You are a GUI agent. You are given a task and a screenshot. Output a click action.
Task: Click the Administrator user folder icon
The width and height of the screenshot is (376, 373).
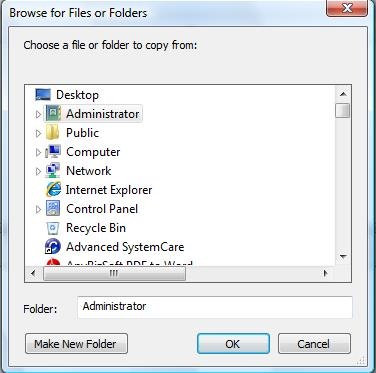click(x=53, y=114)
